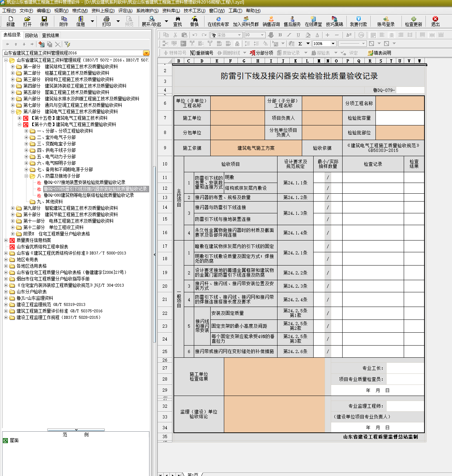Click the Undo arrow icon
This screenshot has width=452, height=476.
coord(195,35)
